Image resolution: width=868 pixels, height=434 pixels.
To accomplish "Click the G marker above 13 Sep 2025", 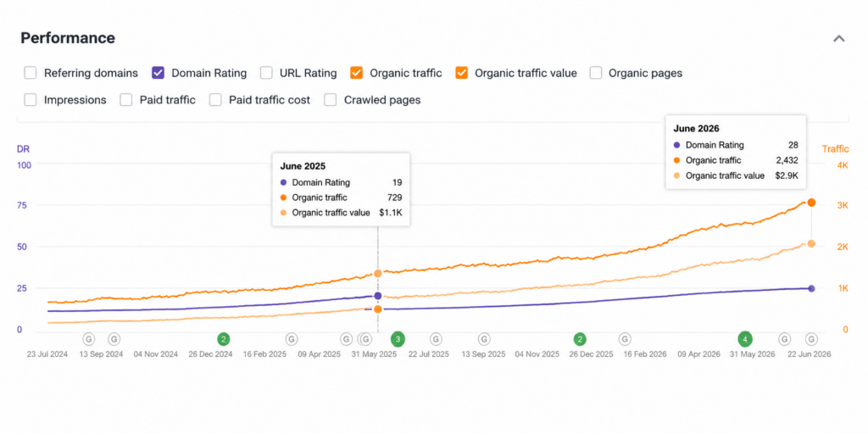I will (484, 339).
